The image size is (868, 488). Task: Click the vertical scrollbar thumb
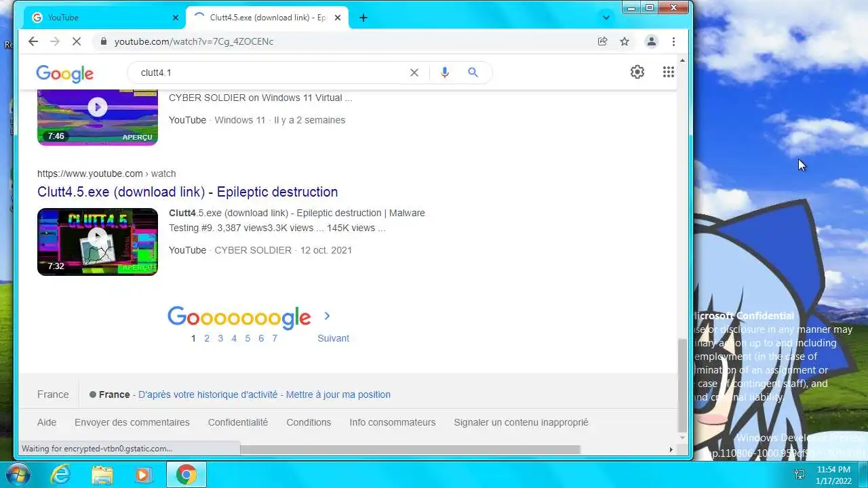tap(682, 385)
